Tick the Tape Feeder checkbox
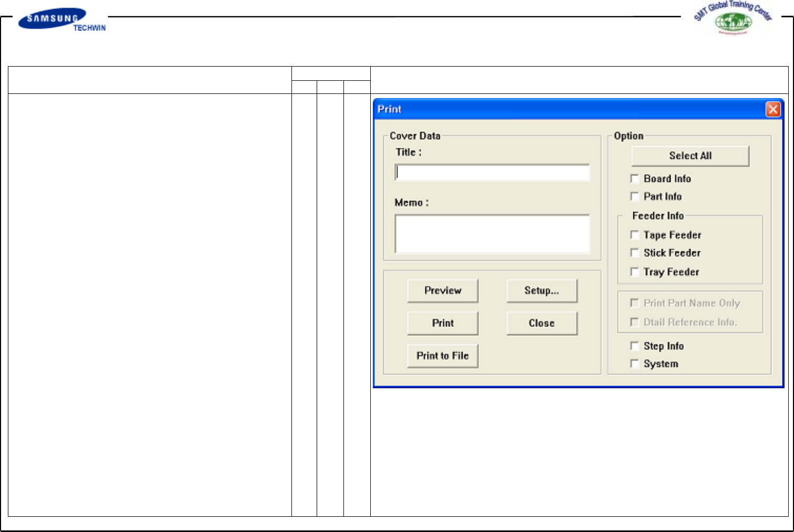Image resolution: width=794 pixels, height=532 pixels. (635, 235)
